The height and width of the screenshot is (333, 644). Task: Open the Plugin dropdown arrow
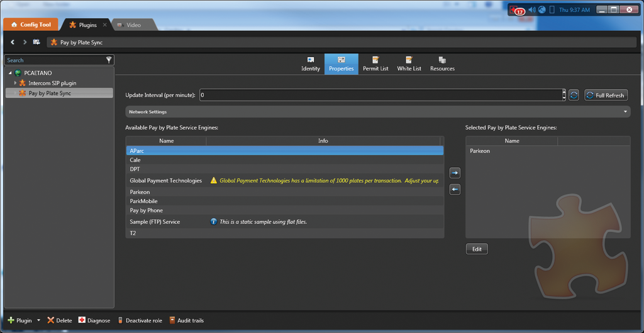pyautogui.click(x=38, y=320)
